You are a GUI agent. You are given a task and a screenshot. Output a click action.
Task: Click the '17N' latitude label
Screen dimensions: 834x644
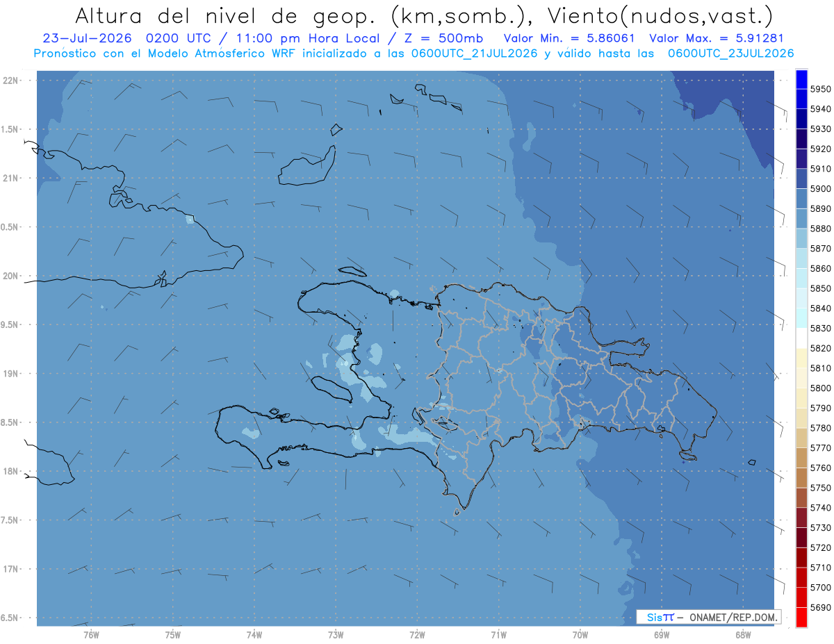tap(10, 568)
